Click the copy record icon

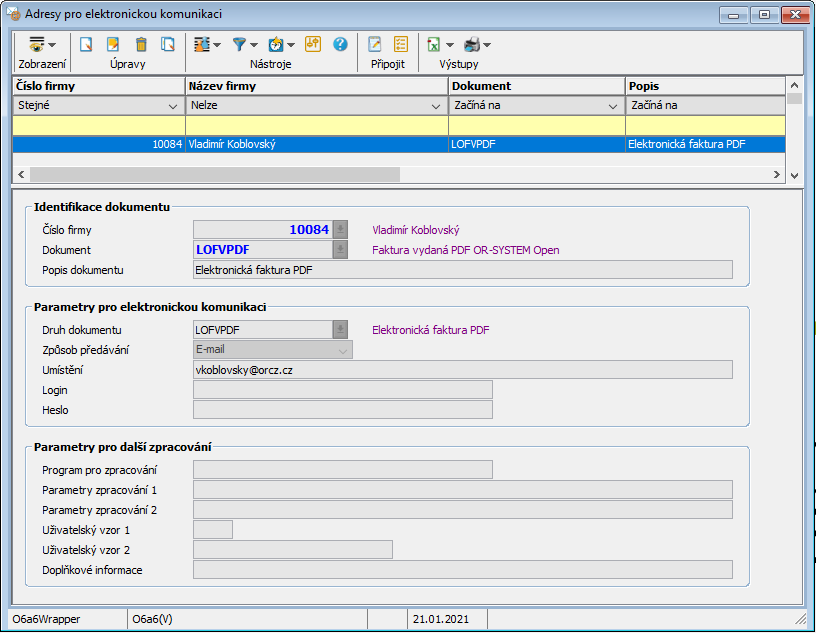tap(168, 45)
